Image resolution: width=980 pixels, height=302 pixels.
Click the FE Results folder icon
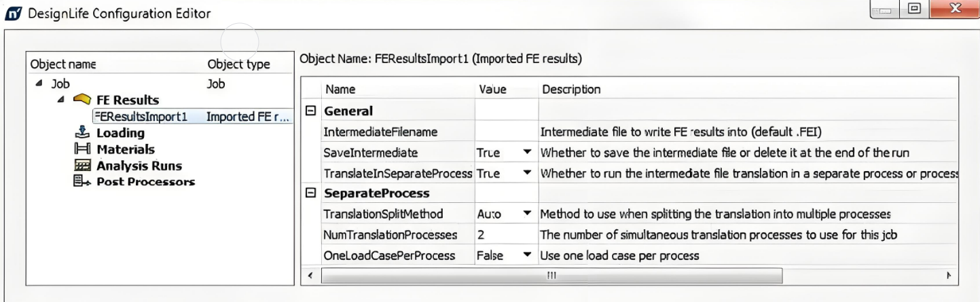(81, 100)
